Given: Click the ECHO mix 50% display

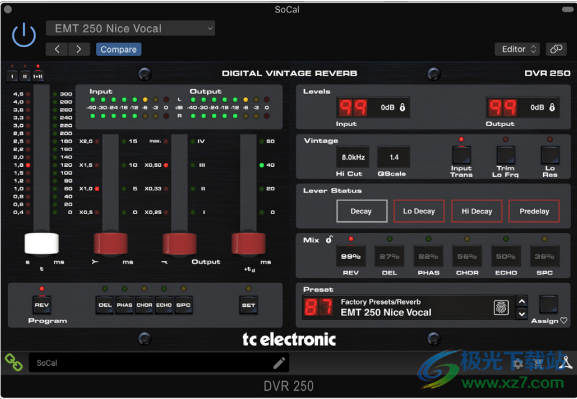Looking at the screenshot, I should click(506, 256).
